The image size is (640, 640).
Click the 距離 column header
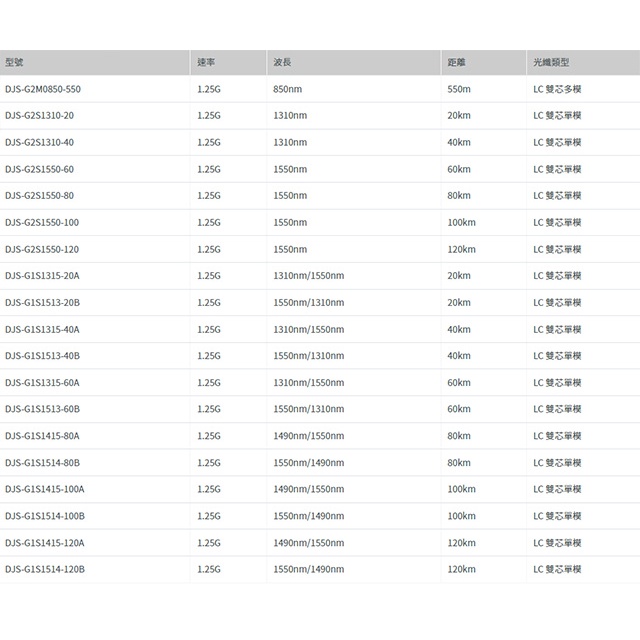(456, 62)
